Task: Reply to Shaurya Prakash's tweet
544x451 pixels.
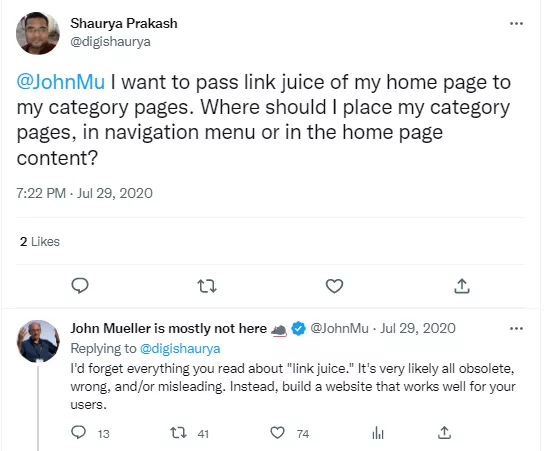Action: tap(80, 286)
